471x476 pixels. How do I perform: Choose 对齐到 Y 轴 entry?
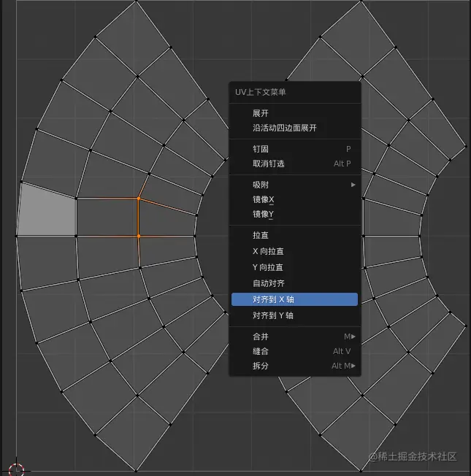(x=294, y=315)
